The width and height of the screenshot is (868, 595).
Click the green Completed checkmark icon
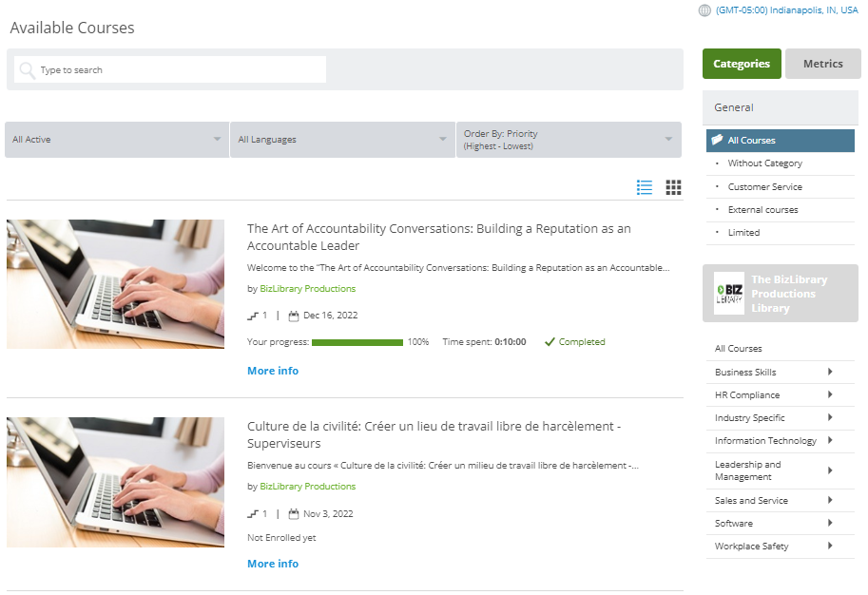[550, 342]
